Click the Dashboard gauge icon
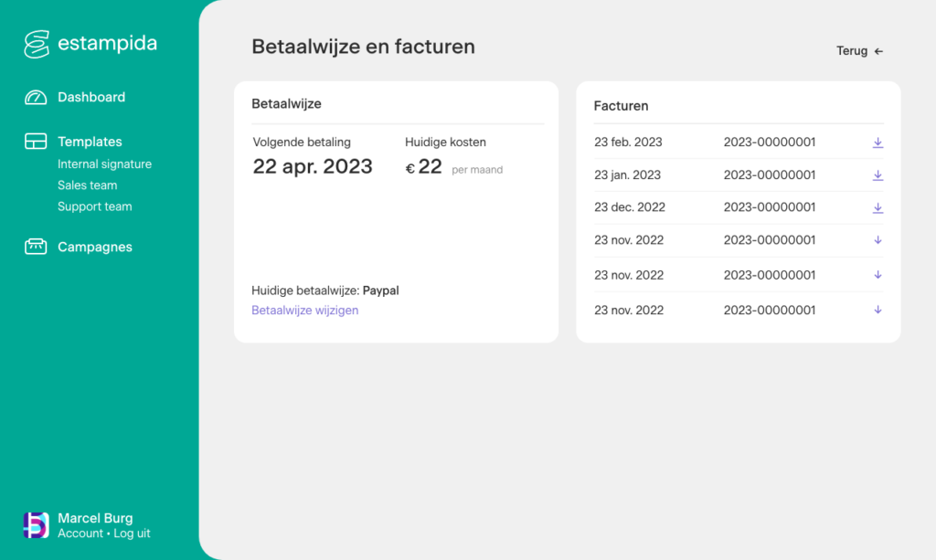This screenshot has width=936, height=560. point(36,98)
